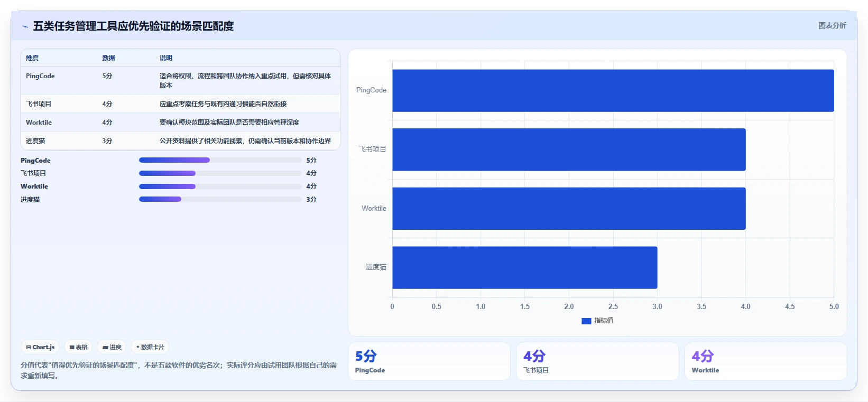The image size is (868, 402).
Task: Select the 进度 tag
Action: click(x=112, y=347)
